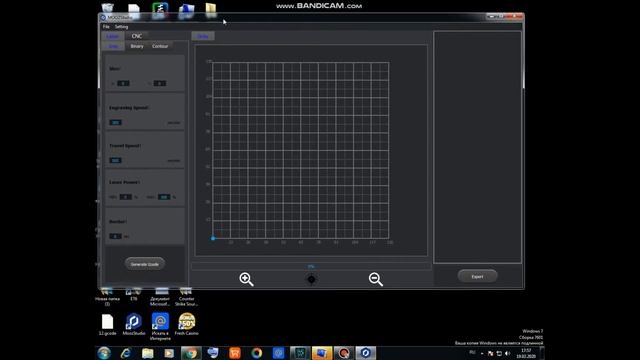Edit the Move X value field
The image size is (640, 360).
123,83
